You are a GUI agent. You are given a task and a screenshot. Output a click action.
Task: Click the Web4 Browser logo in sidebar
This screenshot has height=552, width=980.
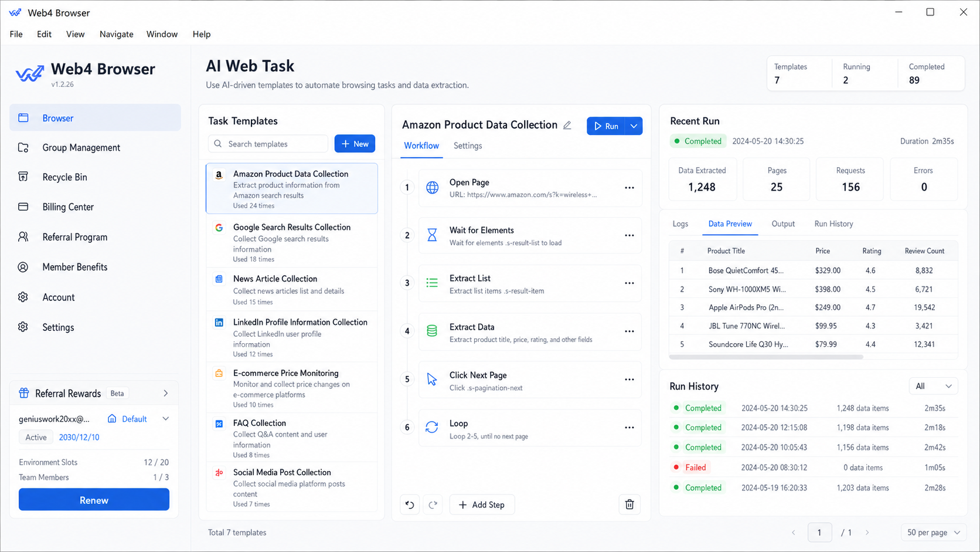pos(30,73)
